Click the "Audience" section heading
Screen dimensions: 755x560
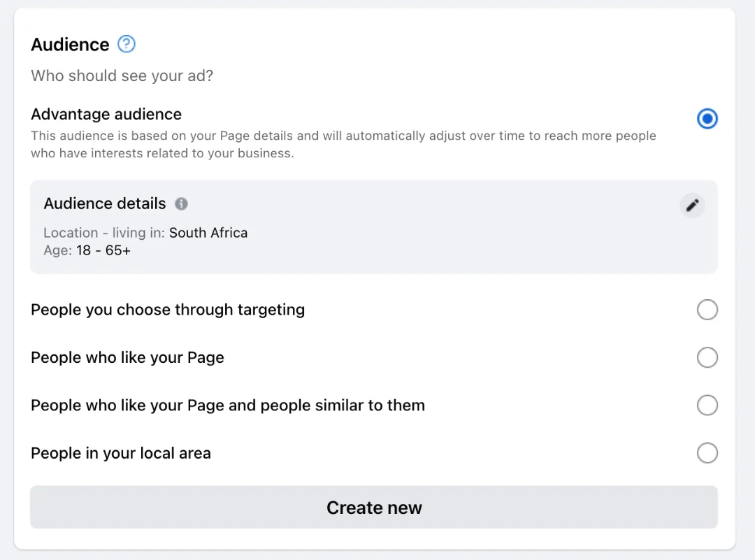pyautogui.click(x=71, y=44)
